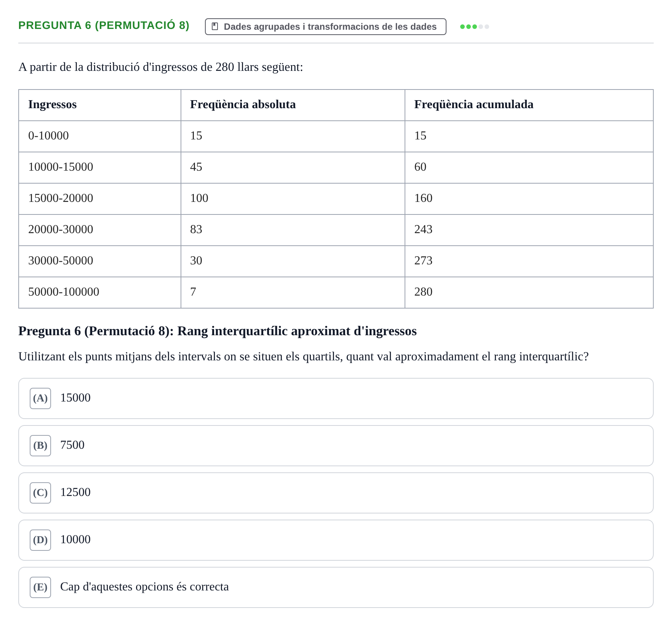
Task: Click cumulative frequency value 273
Action: [x=529, y=261]
